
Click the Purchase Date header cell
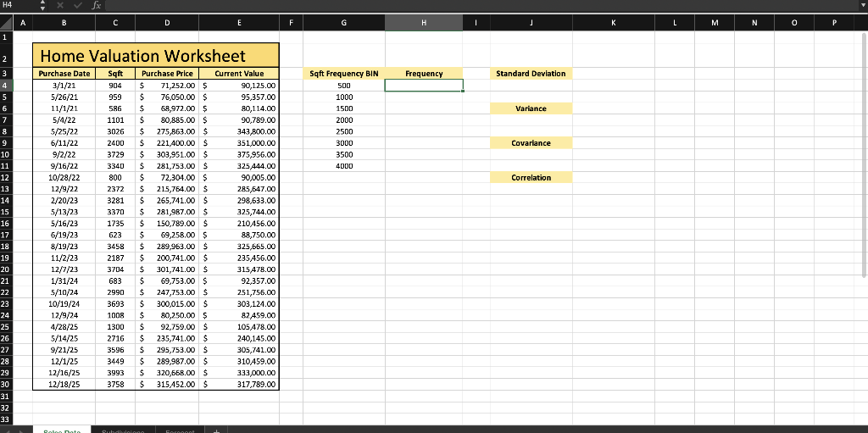(64, 74)
